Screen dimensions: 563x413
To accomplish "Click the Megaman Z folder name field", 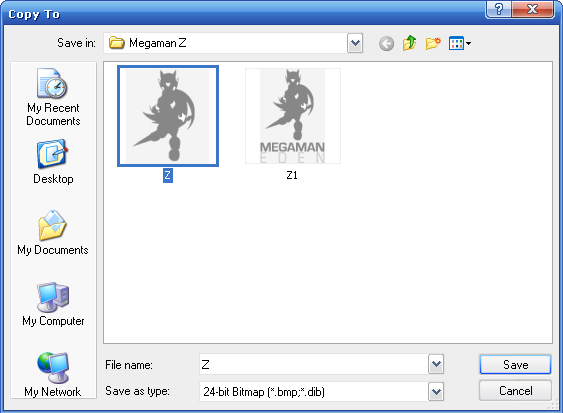I will tap(225, 43).
